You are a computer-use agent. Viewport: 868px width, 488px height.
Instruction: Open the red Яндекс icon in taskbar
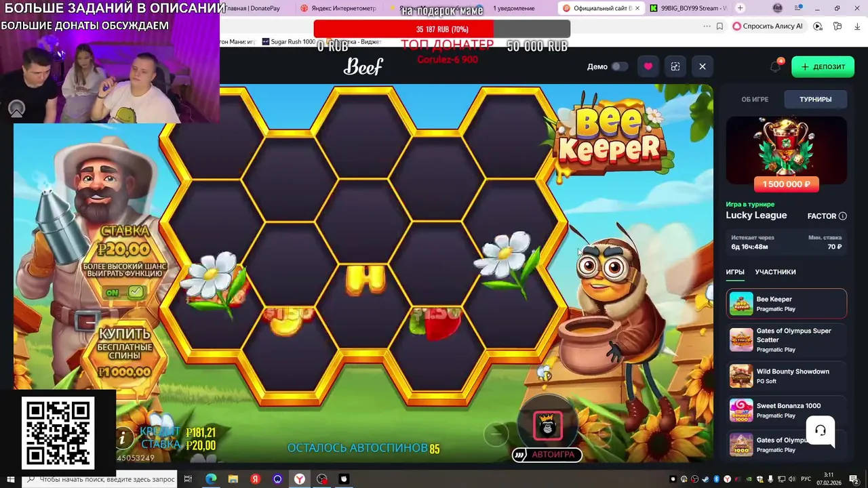(256, 479)
